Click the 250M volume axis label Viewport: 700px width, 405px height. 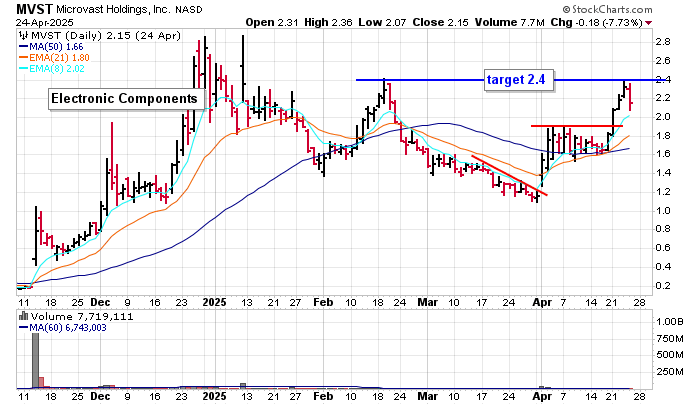670,372
